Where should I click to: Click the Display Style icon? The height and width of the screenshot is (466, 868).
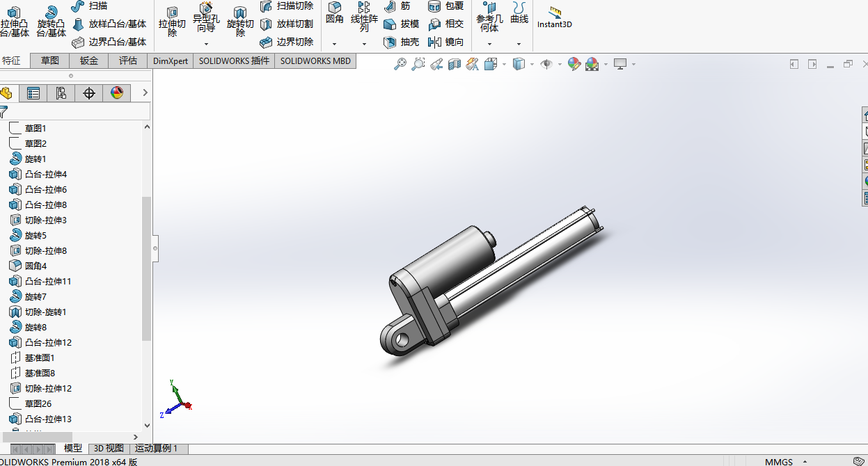click(519, 64)
